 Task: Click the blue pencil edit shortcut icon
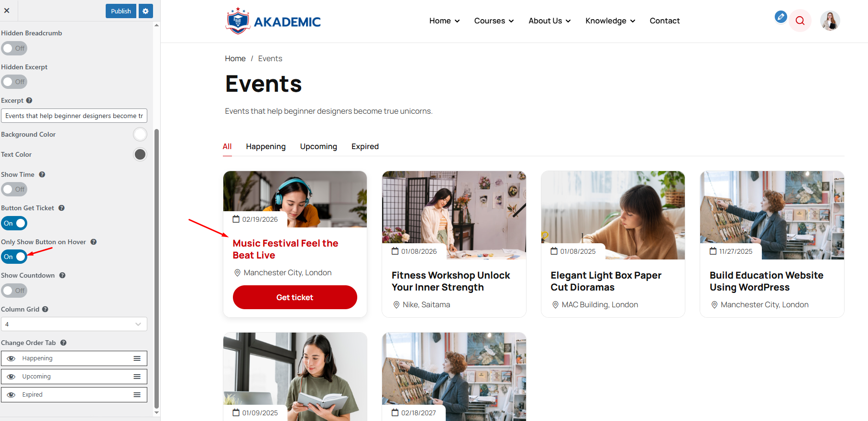(780, 17)
